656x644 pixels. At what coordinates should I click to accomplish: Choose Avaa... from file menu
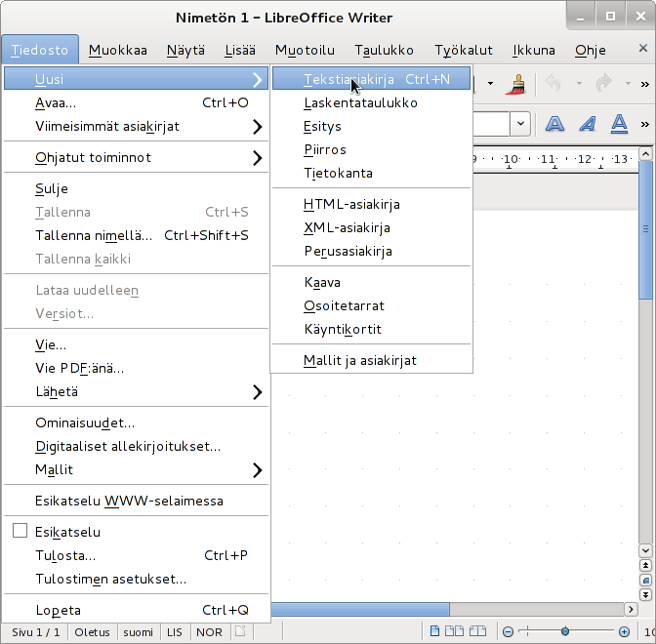[136, 102]
